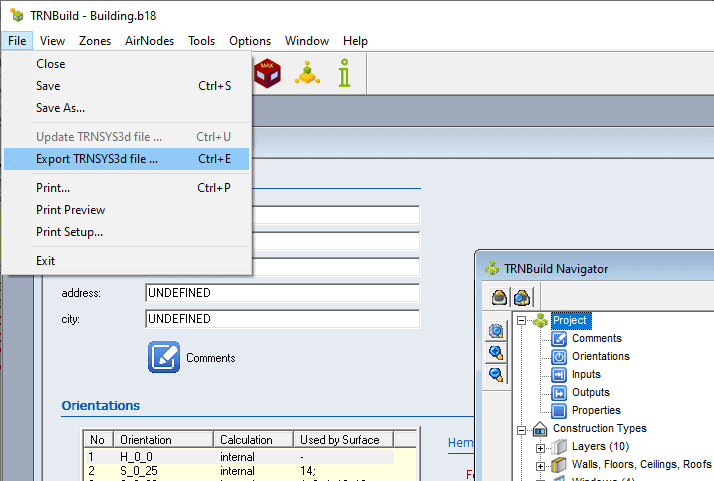Expand the Layers (10) tree node

pos(540,447)
